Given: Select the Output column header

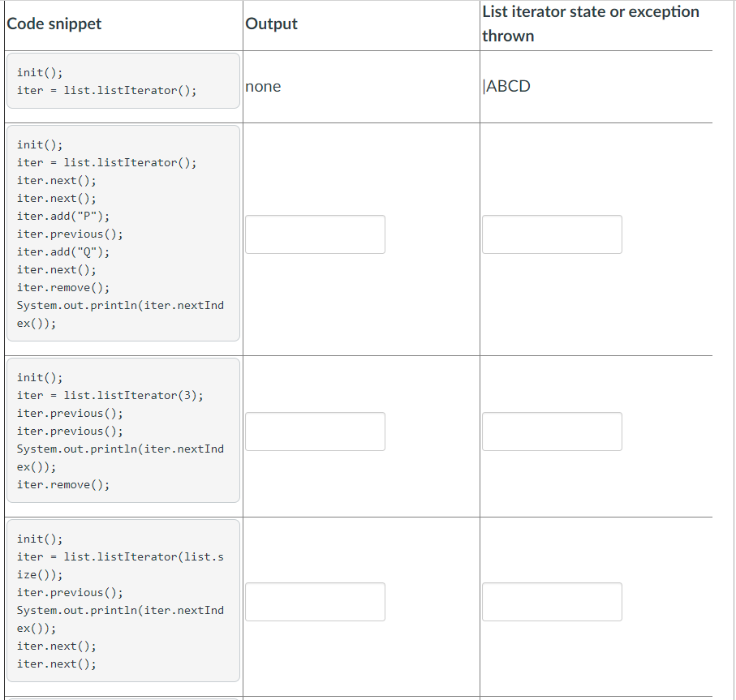Looking at the screenshot, I should point(271,24).
